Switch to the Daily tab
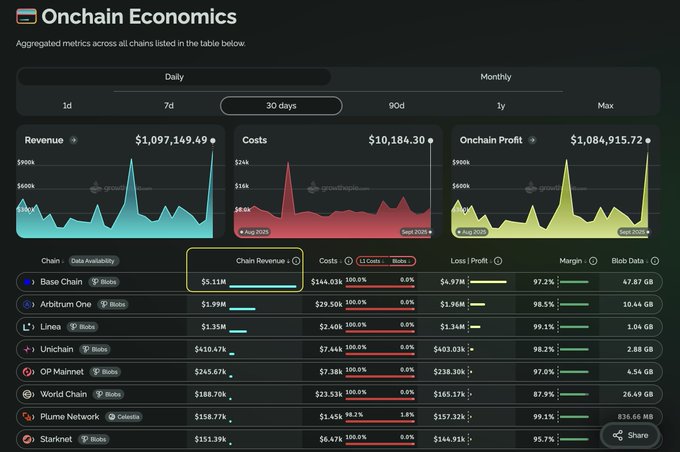This screenshot has height=452, width=680. point(174,77)
